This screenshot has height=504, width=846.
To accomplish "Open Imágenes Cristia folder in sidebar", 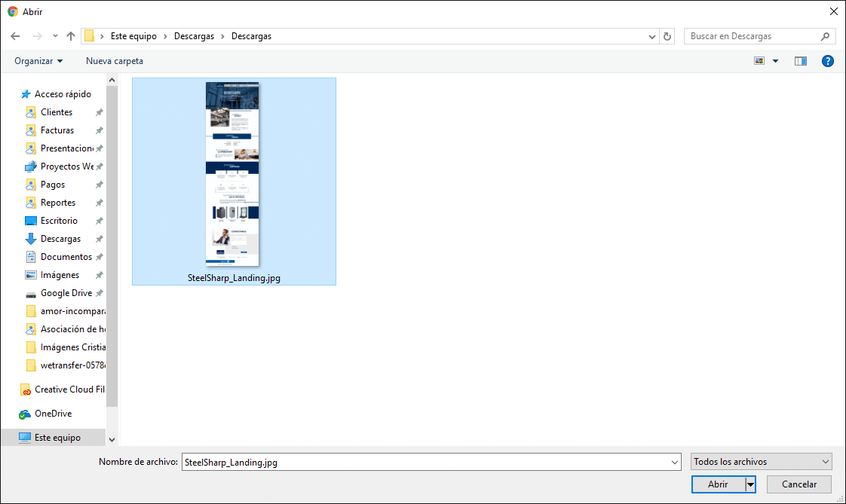I will click(x=72, y=347).
